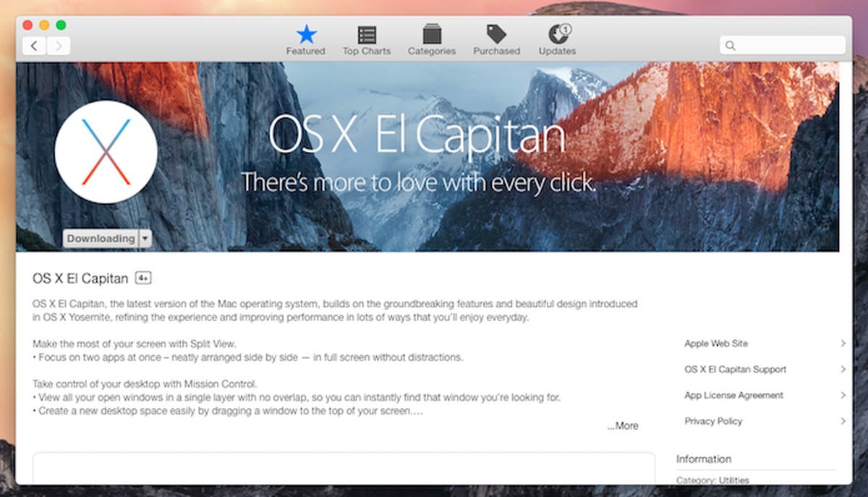Go to the Purchased tab
The image size is (868, 497).
[x=496, y=40]
